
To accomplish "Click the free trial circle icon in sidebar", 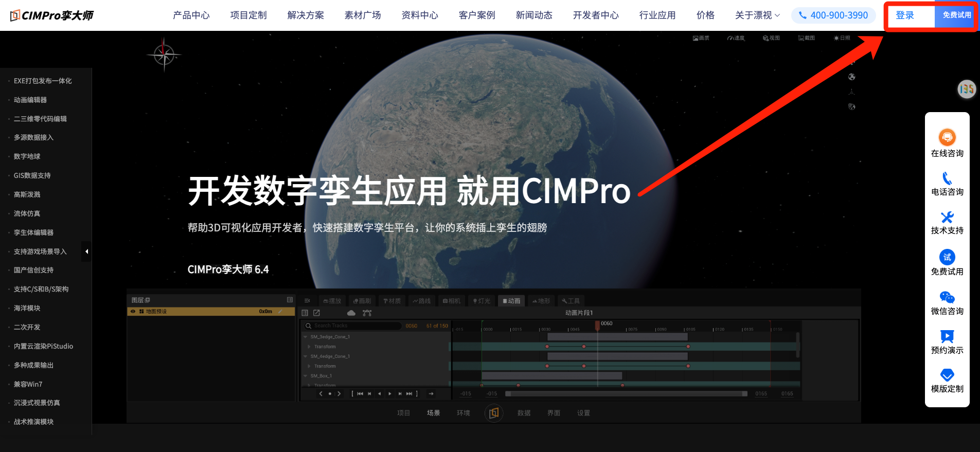I will [x=947, y=257].
